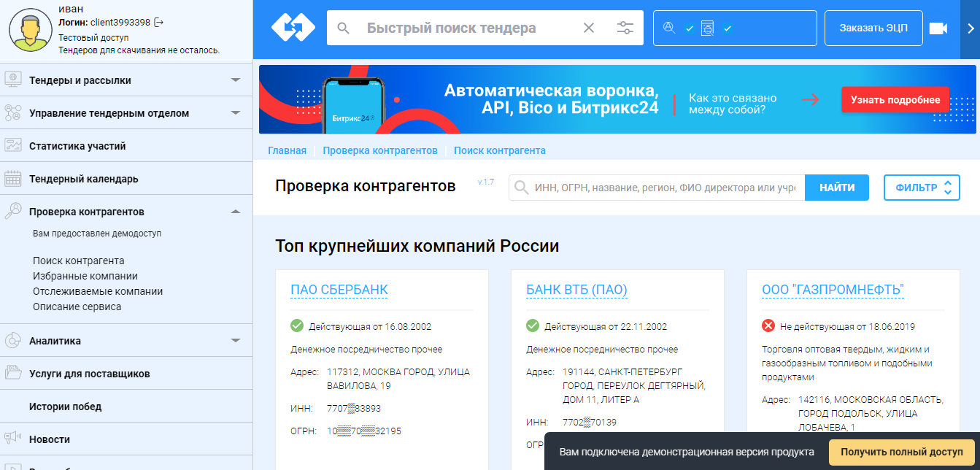Viewport: 980px width, 470px height.
Task: Click the Тендерный календарь calendar icon
Action: 13,178
